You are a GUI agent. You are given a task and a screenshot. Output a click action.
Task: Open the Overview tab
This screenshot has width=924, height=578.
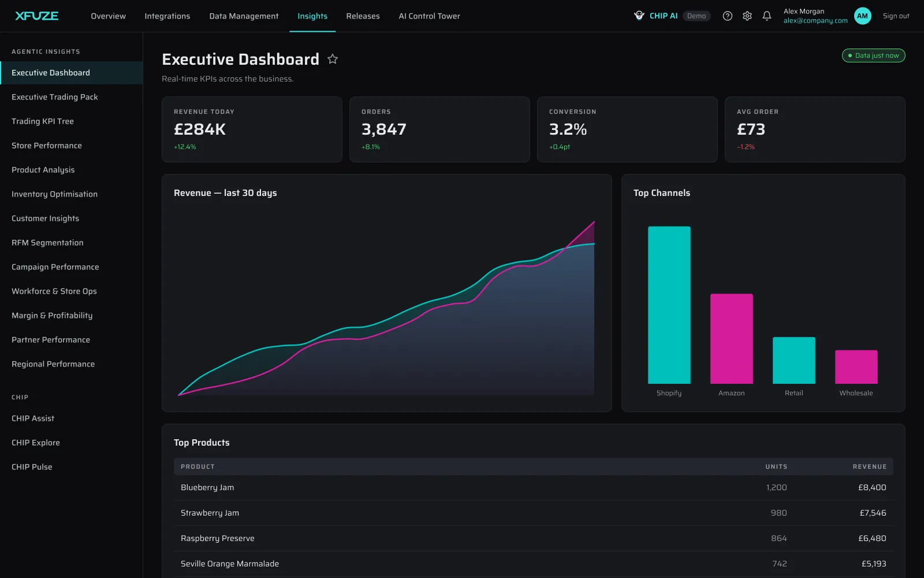click(108, 16)
